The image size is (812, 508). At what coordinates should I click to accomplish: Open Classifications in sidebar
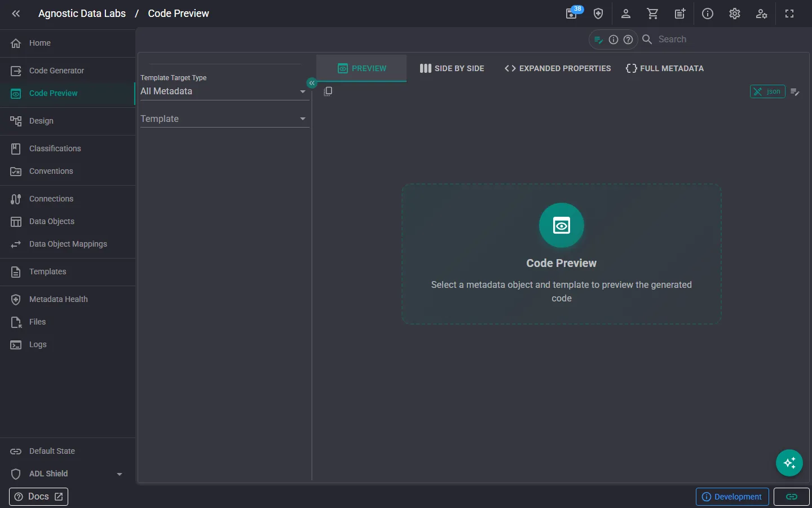[68, 148]
